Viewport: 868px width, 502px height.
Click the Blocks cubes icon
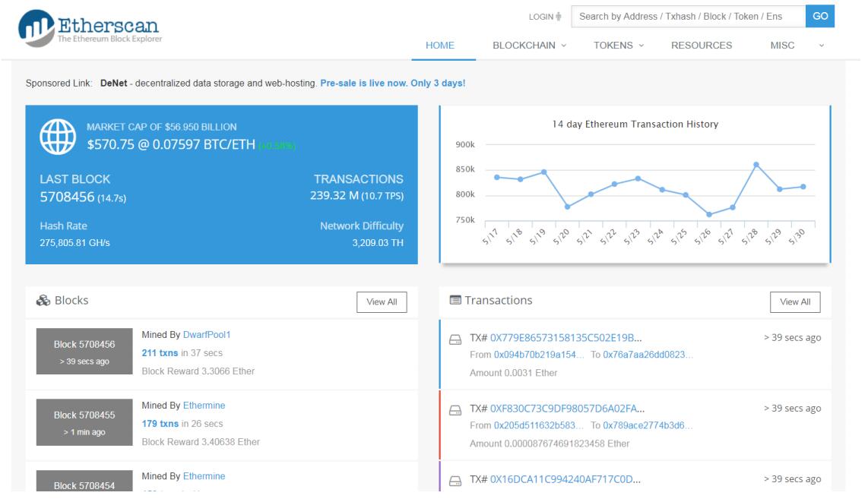43,300
